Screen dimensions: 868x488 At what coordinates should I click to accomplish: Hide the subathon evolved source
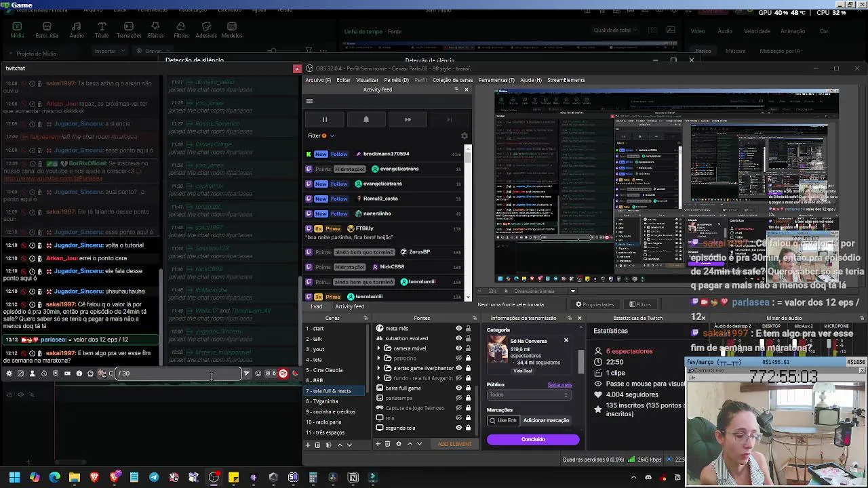coord(458,338)
